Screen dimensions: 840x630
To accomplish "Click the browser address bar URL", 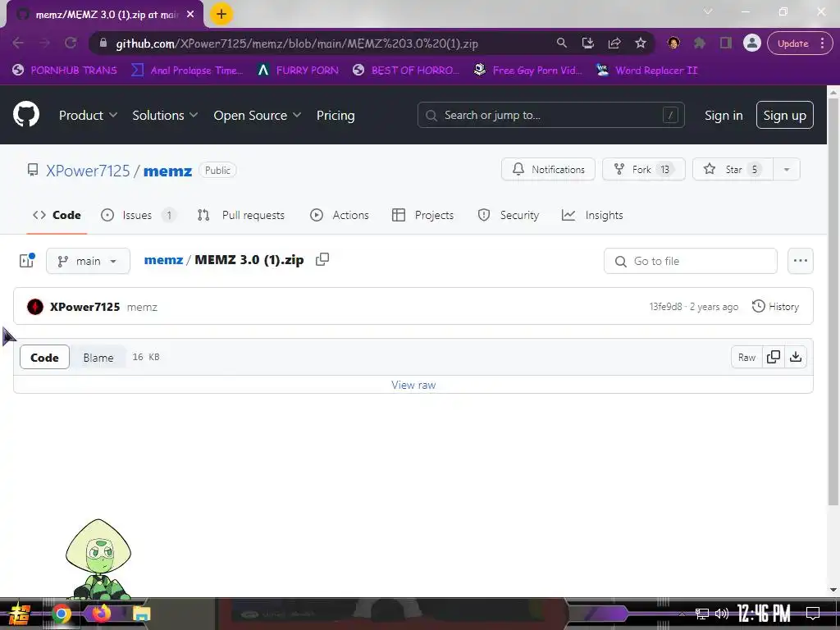I will pos(297,43).
